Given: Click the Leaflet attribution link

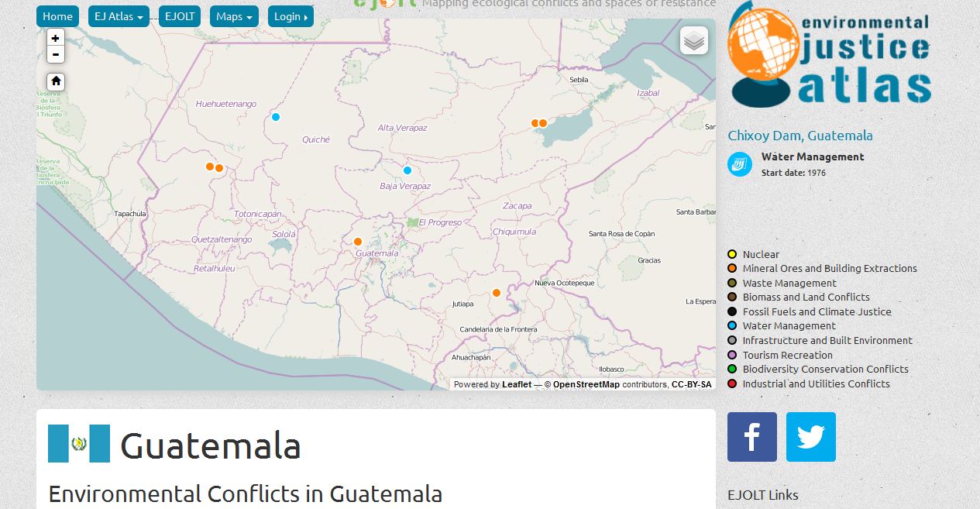Looking at the screenshot, I should tap(517, 384).
